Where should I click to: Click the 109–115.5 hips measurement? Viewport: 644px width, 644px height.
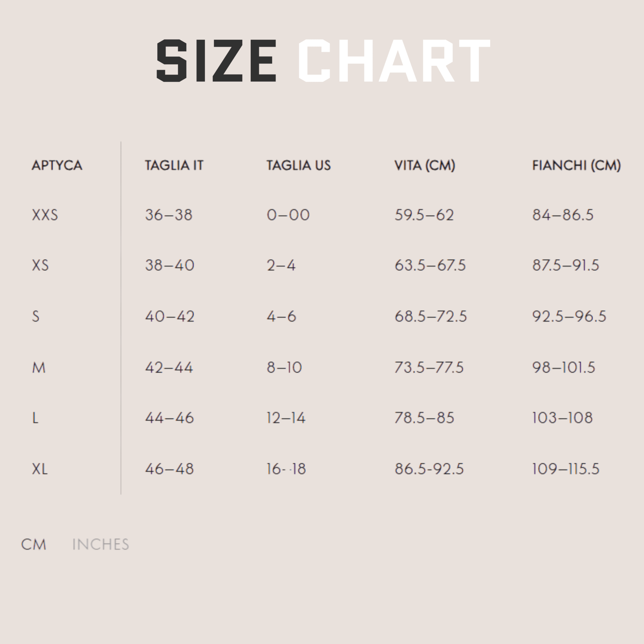tap(566, 469)
